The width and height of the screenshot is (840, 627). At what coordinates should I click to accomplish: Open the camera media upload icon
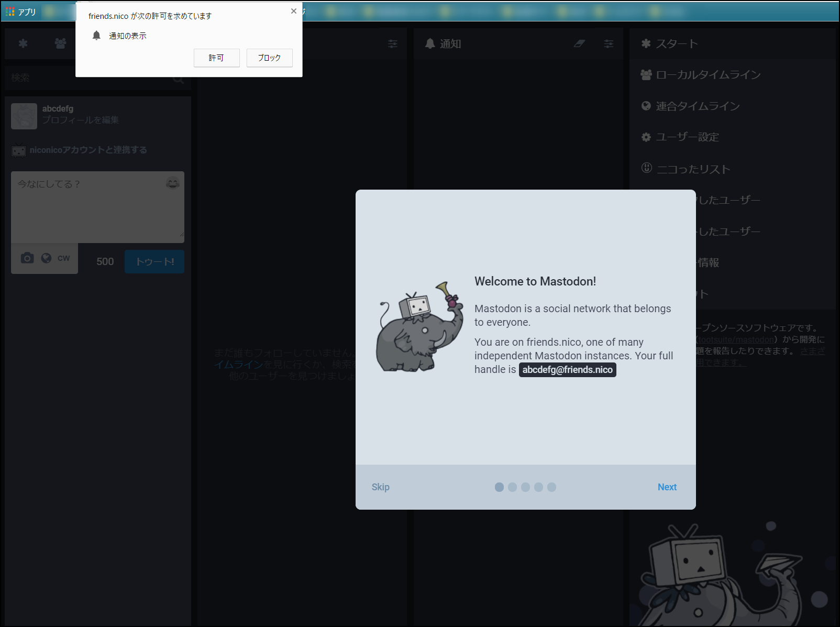[x=27, y=258]
